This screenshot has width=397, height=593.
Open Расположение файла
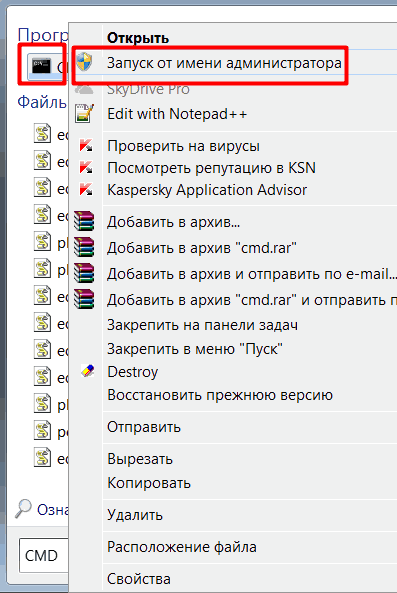click(x=182, y=547)
